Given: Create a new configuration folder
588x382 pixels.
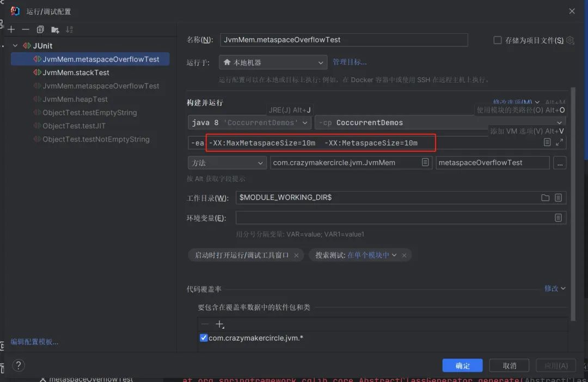Looking at the screenshot, I should 54,29.
